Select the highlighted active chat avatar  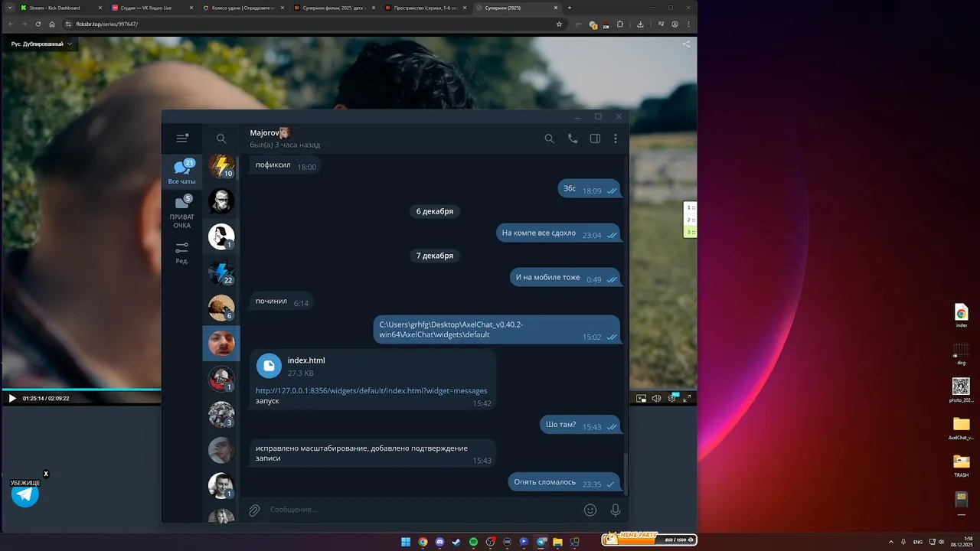tap(221, 343)
